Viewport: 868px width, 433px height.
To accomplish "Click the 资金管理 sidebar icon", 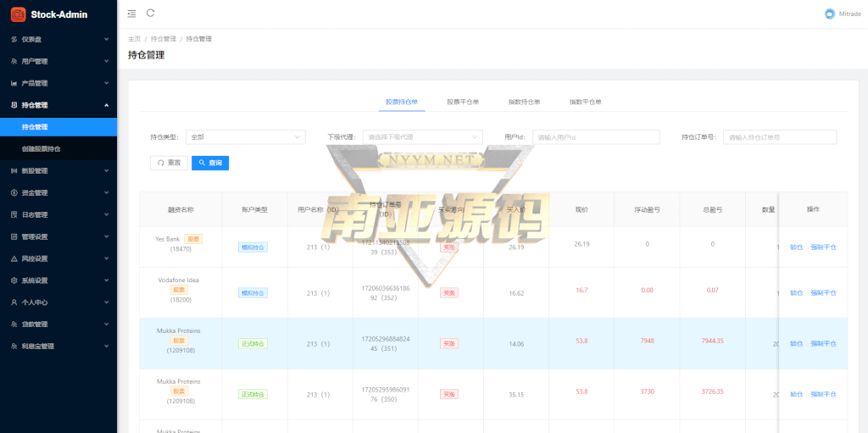I will point(14,192).
